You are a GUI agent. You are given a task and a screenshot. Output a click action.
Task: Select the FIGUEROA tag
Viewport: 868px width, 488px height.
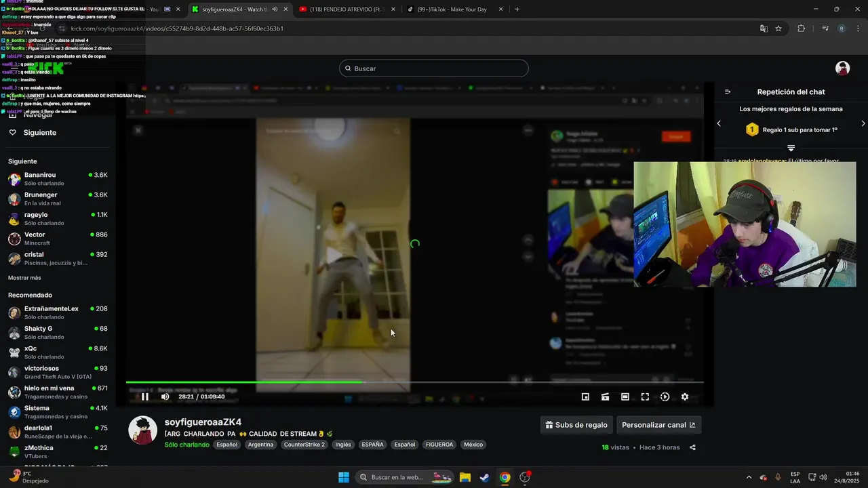pos(439,445)
